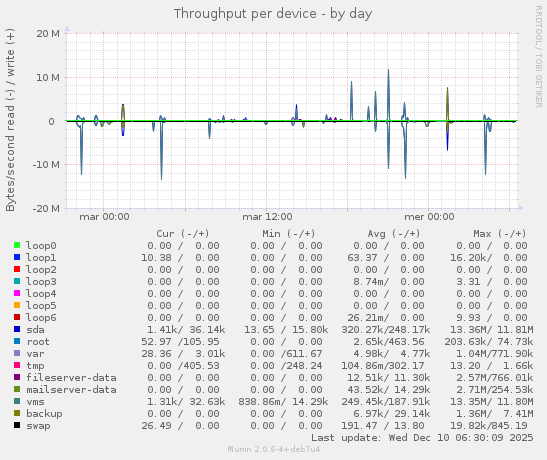This screenshot has height=460, width=547.
Task: Click the vms max value '13.35M/ 11.80M'
Action: (492, 402)
